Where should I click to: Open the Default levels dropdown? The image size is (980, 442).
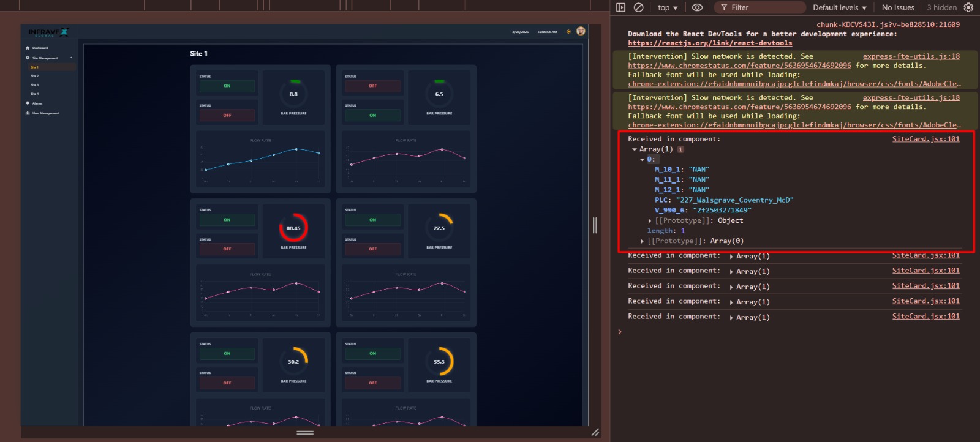839,7
